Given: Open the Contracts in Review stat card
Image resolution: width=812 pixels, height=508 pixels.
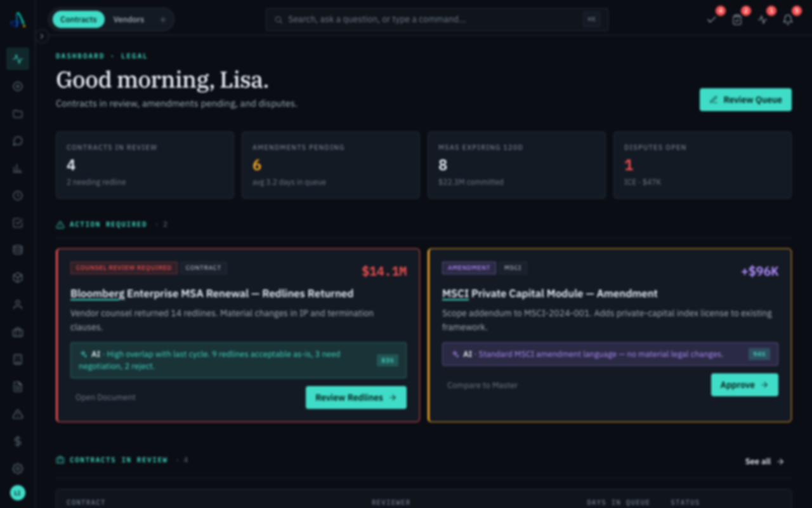Looking at the screenshot, I should click(145, 165).
